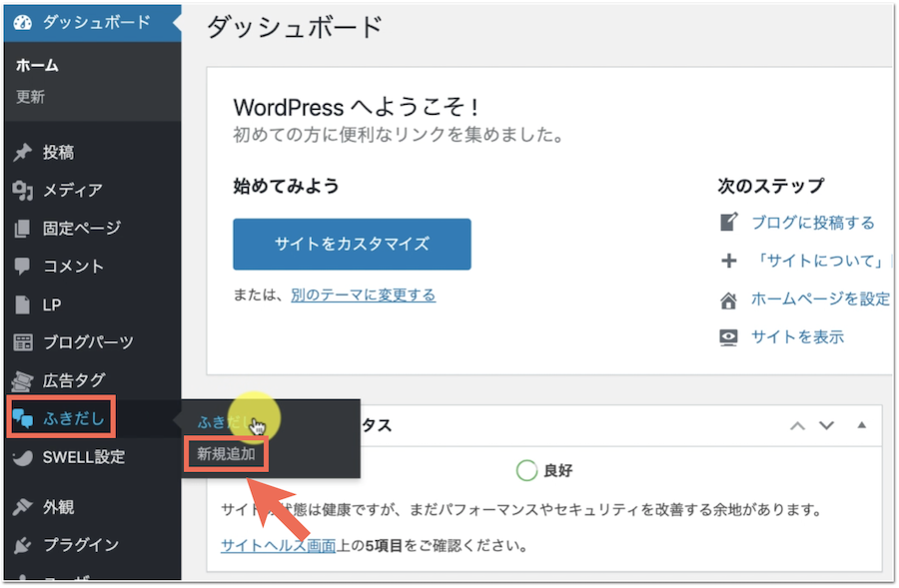Collapse the site health panel with triangle toggle

click(862, 425)
